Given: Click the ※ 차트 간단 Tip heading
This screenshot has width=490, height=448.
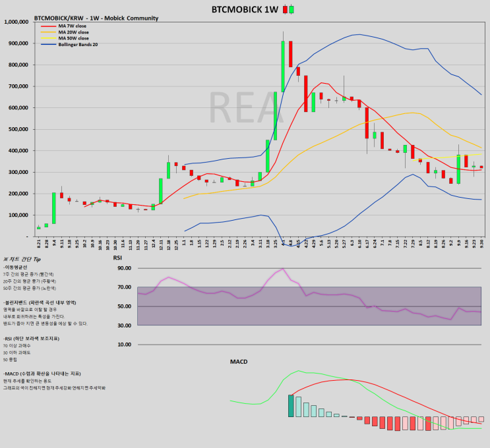Looking at the screenshot, I should (22, 259).
